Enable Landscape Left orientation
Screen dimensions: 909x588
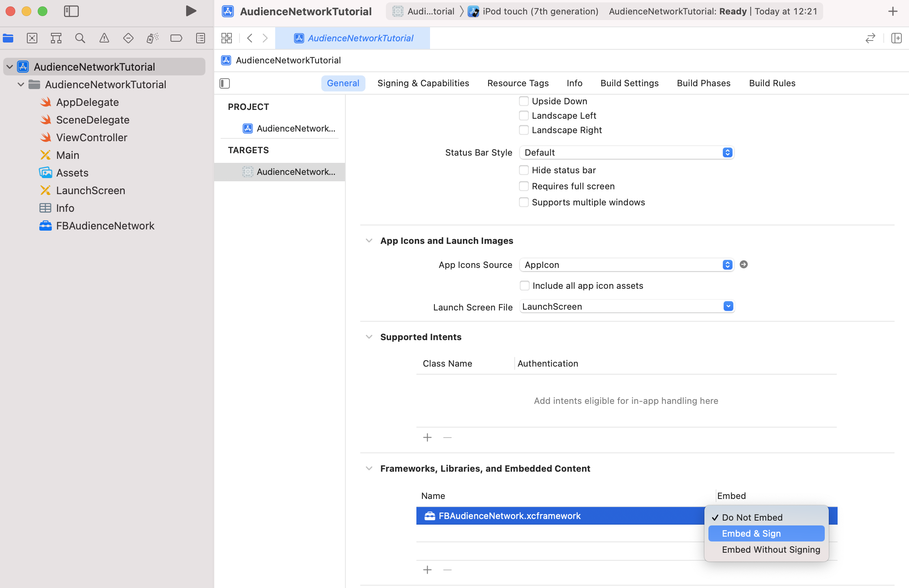pos(524,116)
